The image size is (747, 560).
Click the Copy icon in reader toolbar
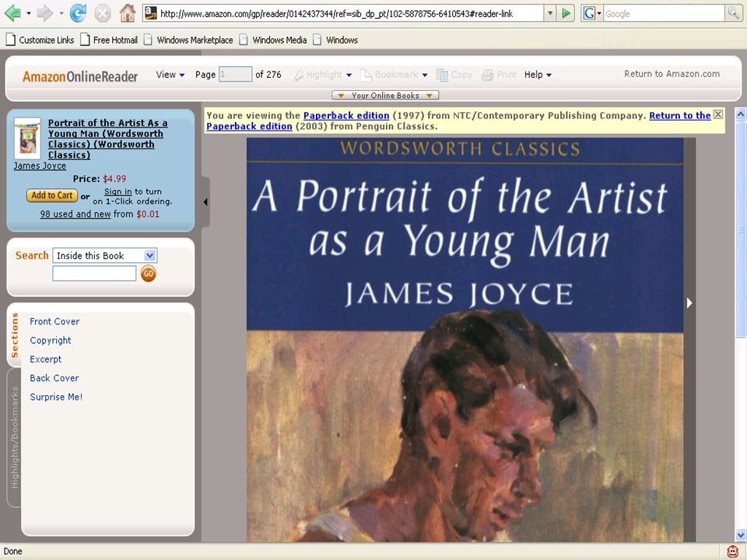click(x=442, y=75)
